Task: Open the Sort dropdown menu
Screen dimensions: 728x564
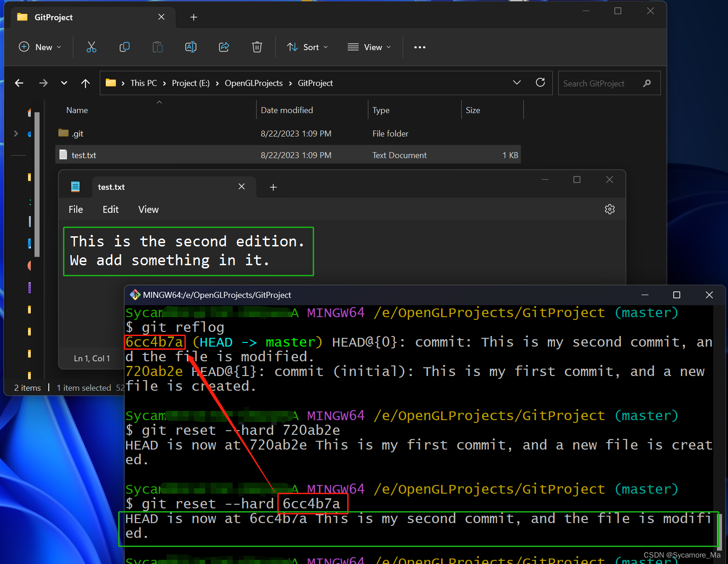Action: tap(307, 47)
